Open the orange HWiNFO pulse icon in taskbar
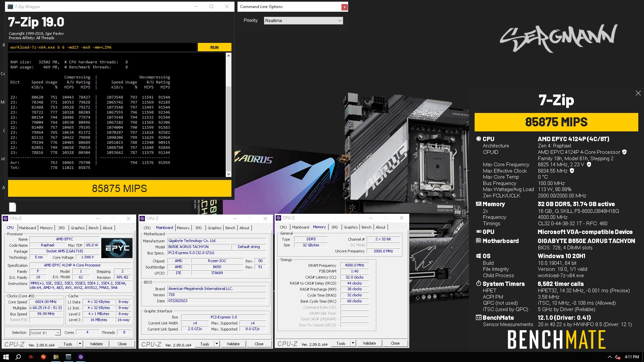The image size is (644, 362). coord(43,357)
